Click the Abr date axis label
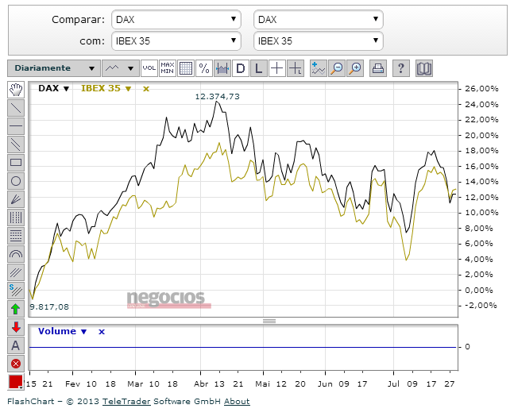Viewport: 514px width, 420px height. (201, 384)
